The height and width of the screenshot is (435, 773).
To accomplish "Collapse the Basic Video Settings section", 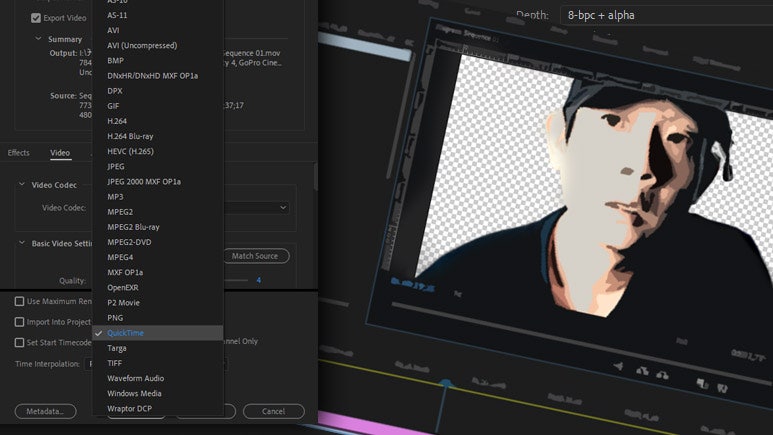I will pyautogui.click(x=22, y=243).
